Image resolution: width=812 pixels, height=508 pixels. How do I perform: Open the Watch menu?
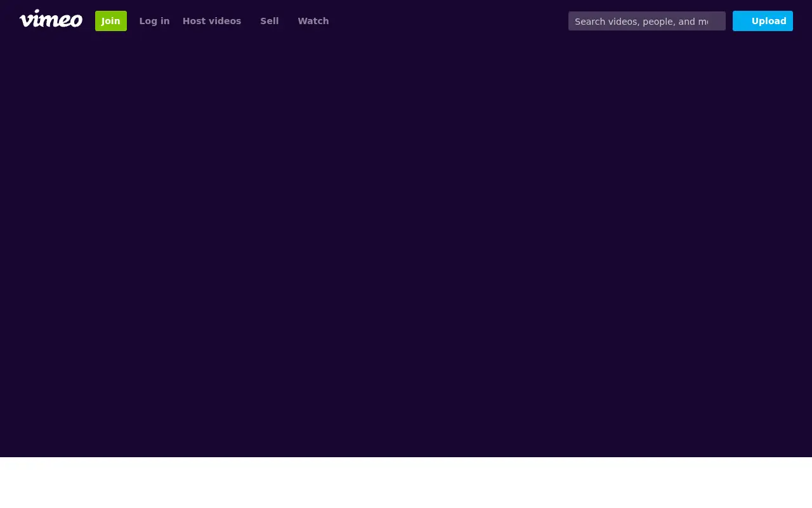313,21
